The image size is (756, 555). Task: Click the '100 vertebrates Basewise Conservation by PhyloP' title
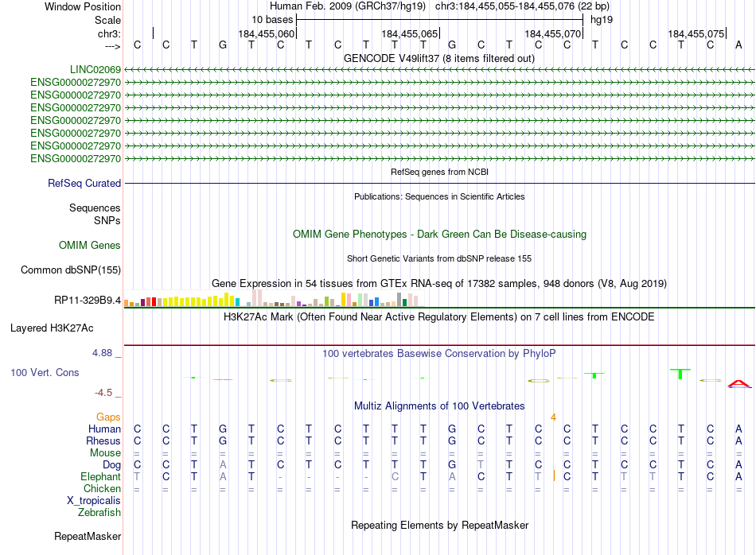pyautogui.click(x=439, y=354)
